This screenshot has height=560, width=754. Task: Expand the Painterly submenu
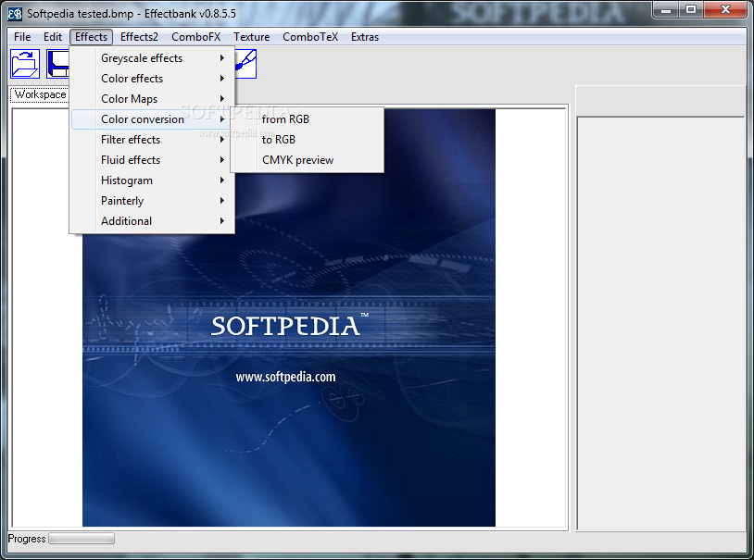coord(153,201)
